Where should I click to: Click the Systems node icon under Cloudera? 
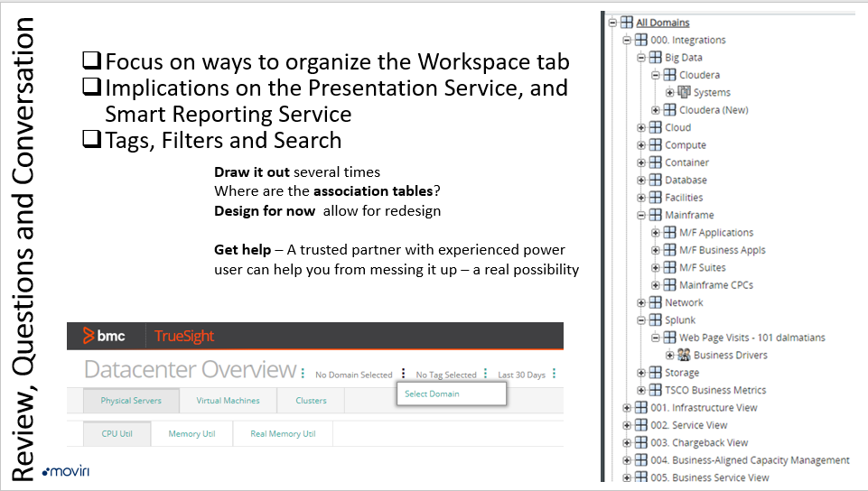(684, 92)
